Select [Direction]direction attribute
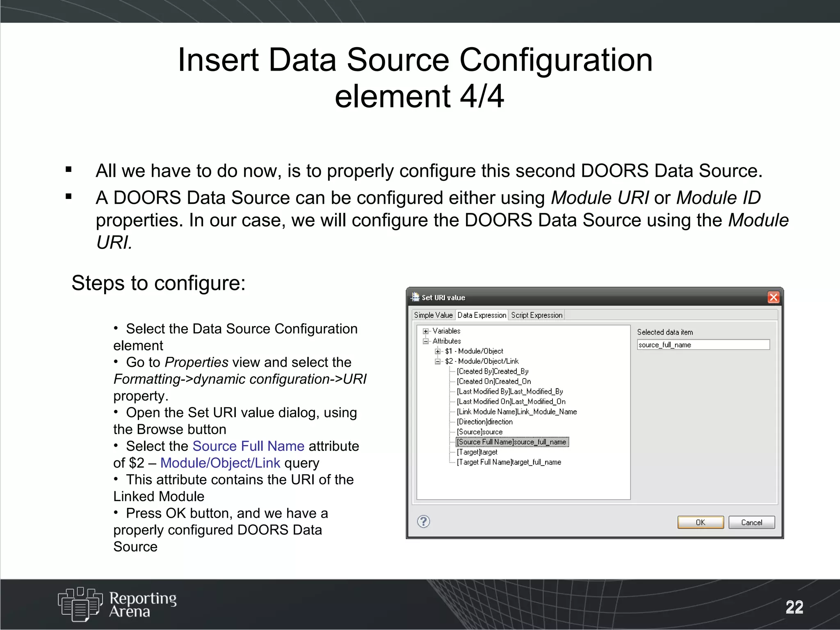Screen dimensions: 840x630 [x=485, y=422]
